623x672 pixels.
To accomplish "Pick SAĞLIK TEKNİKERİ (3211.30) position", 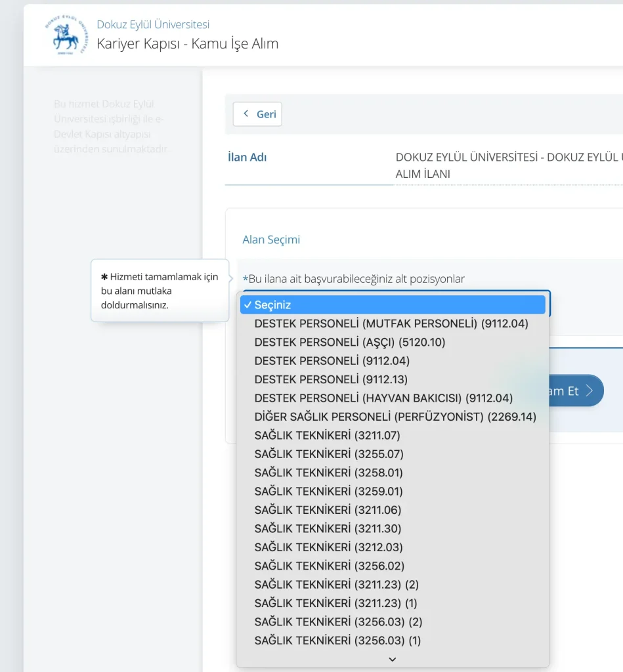I will pyautogui.click(x=393, y=528).
